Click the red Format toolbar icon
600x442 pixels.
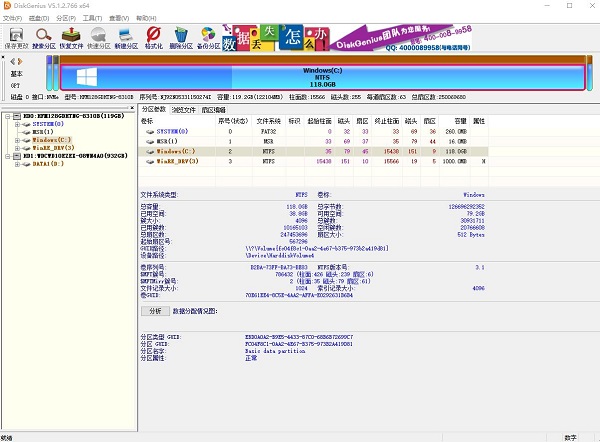(154, 38)
